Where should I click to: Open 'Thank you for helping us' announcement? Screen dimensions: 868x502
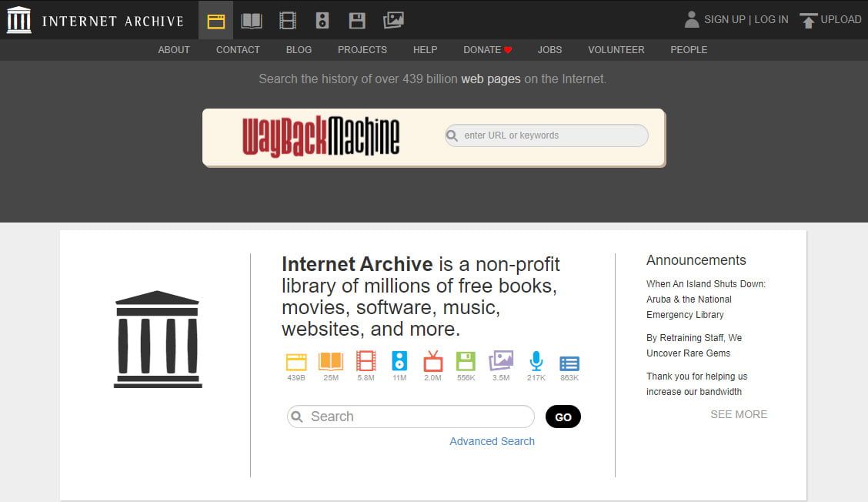pos(697,384)
